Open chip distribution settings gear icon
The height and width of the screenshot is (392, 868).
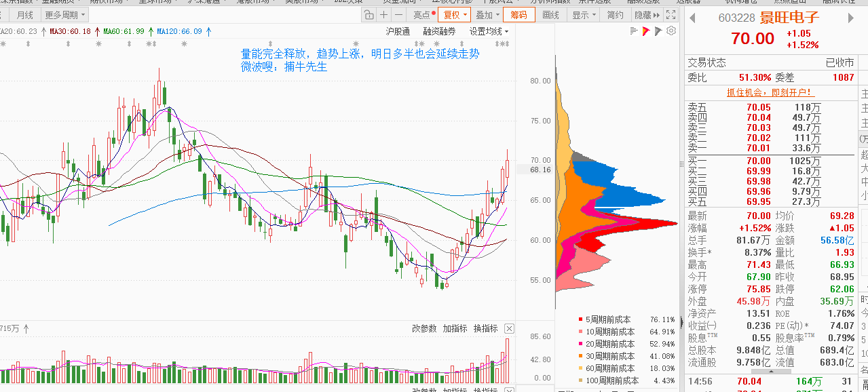(671, 31)
